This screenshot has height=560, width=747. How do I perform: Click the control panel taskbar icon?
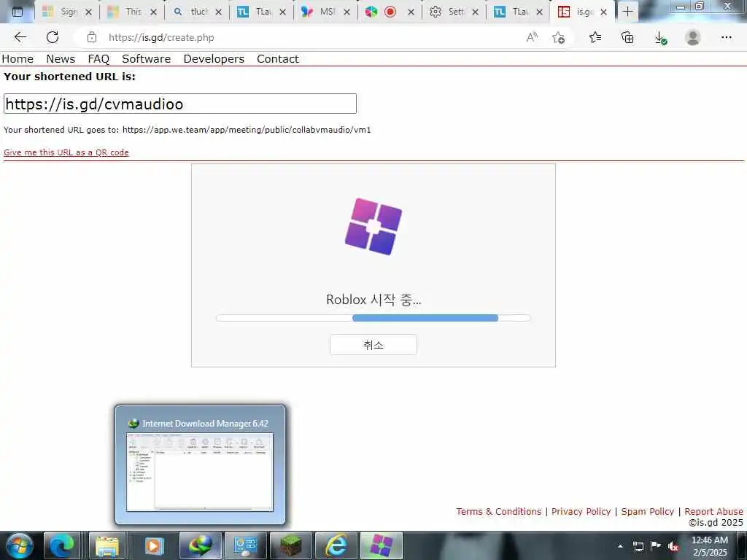[245, 545]
